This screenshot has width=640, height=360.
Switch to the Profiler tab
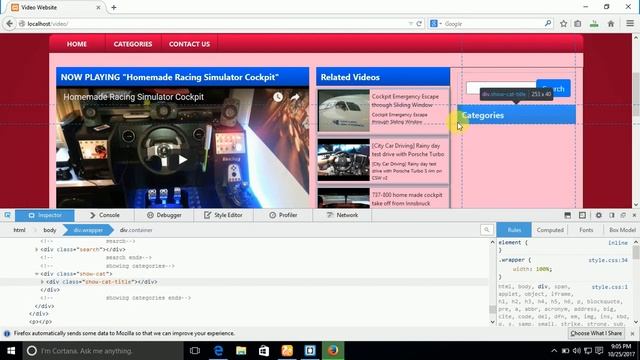283,215
